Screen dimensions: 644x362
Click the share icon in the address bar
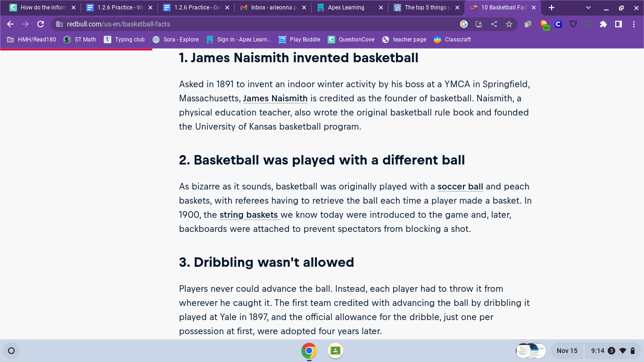[494, 24]
